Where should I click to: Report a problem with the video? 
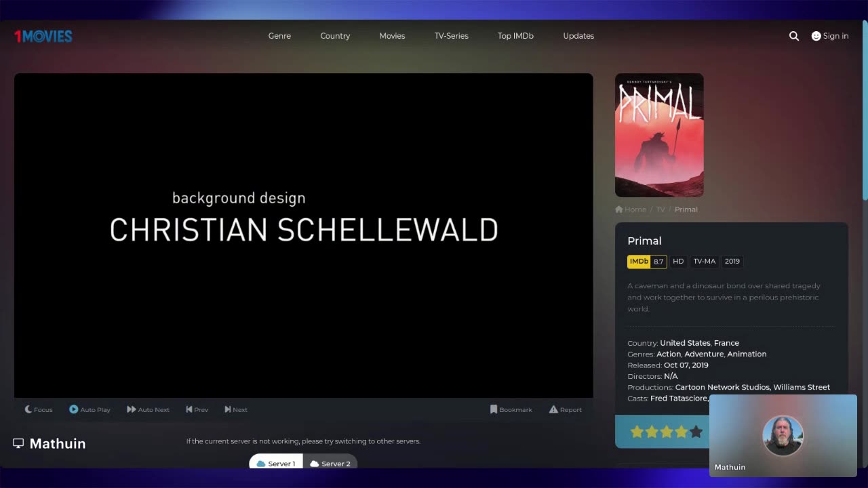pyautogui.click(x=566, y=409)
